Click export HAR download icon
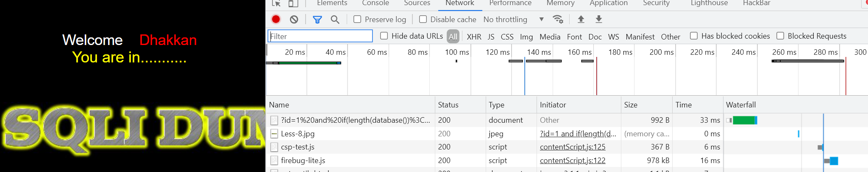Screen dimensions: 868x172 [599, 19]
